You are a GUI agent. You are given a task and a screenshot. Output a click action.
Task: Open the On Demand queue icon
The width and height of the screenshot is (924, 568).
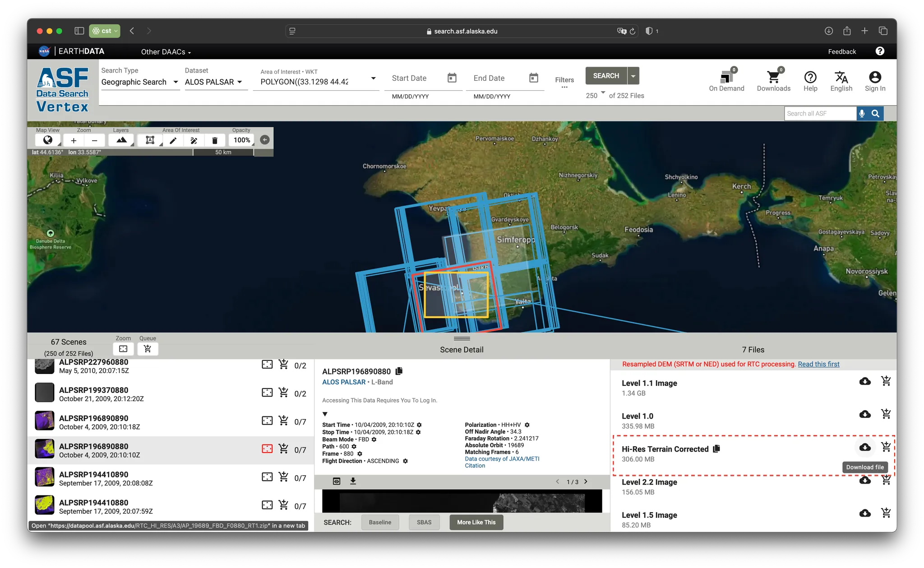coord(726,77)
